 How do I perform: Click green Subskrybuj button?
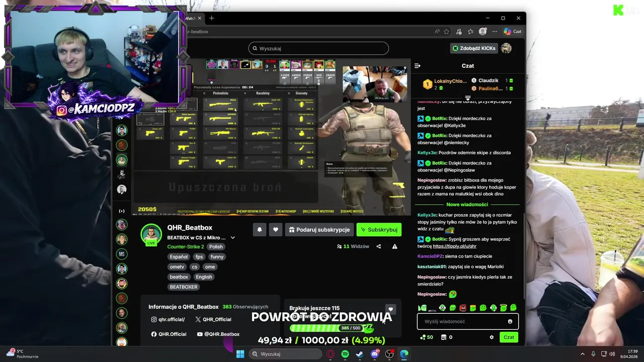[x=379, y=230]
